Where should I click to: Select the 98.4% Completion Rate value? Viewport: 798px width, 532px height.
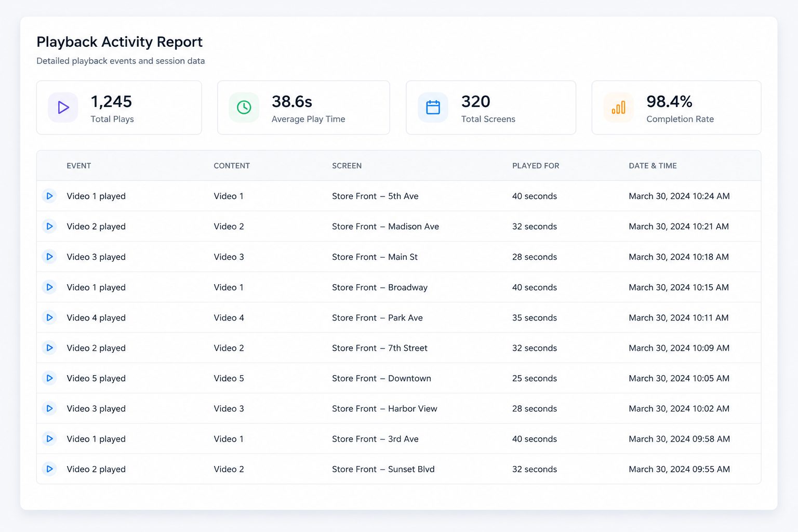[x=669, y=101]
